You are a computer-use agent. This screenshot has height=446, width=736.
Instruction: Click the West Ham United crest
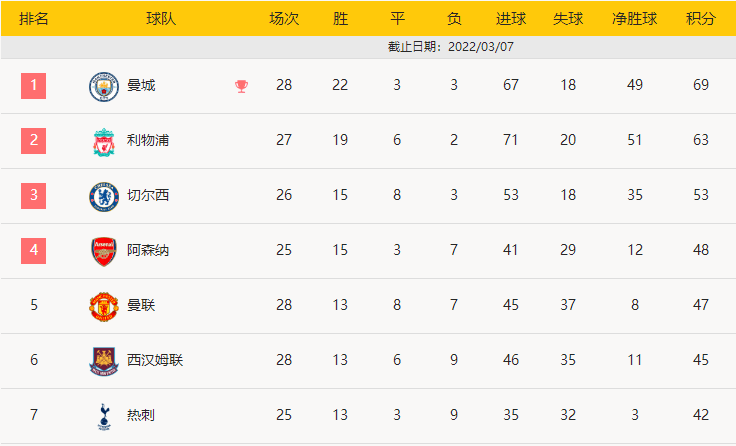pos(104,361)
